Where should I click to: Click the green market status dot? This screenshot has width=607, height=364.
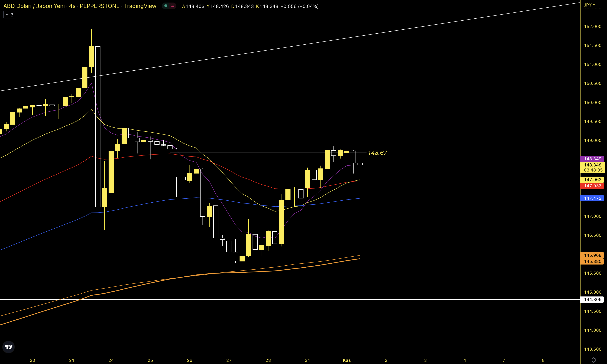click(166, 6)
